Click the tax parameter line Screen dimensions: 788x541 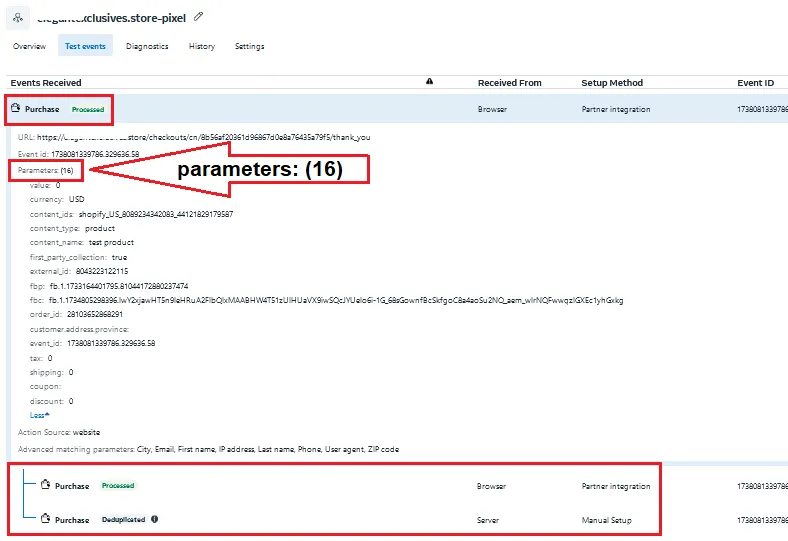point(41,359)
